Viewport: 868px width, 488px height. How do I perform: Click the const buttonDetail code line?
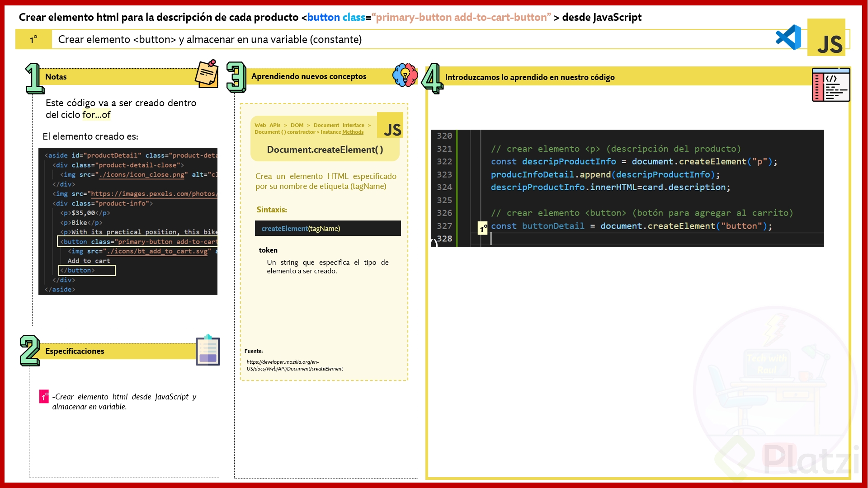tap(632, 226)
